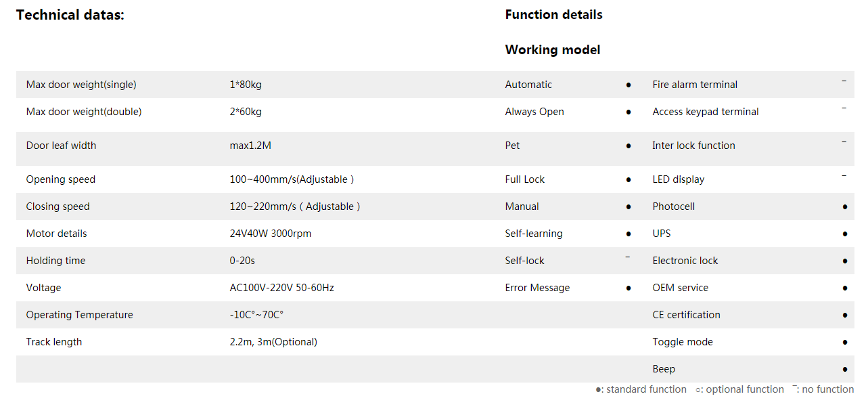Click the bullet beside Pet mode
This screenshot has width=868, height=411.
(629, 146)
